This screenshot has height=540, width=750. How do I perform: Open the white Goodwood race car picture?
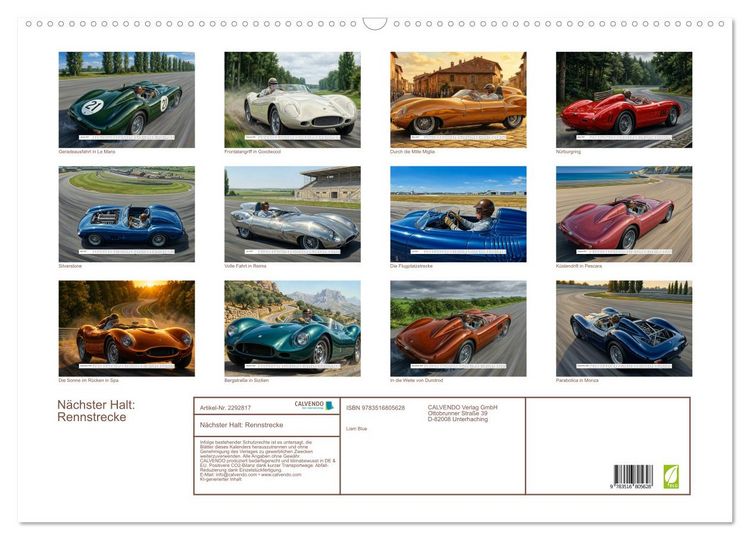tap(292, 99)
